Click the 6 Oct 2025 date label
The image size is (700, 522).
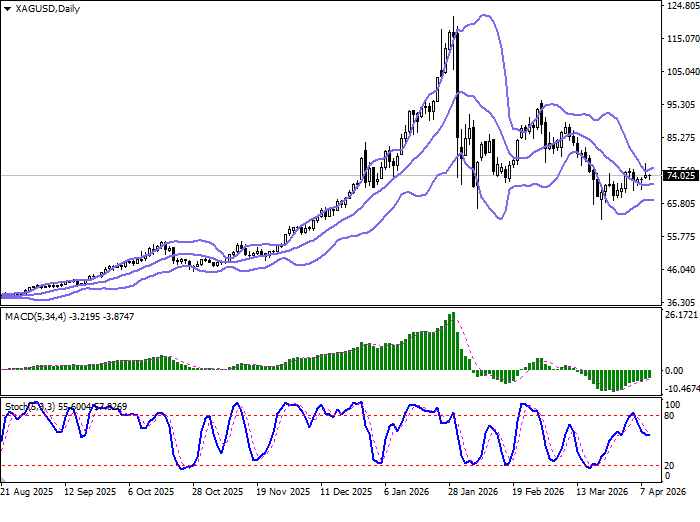pos(155,493)
